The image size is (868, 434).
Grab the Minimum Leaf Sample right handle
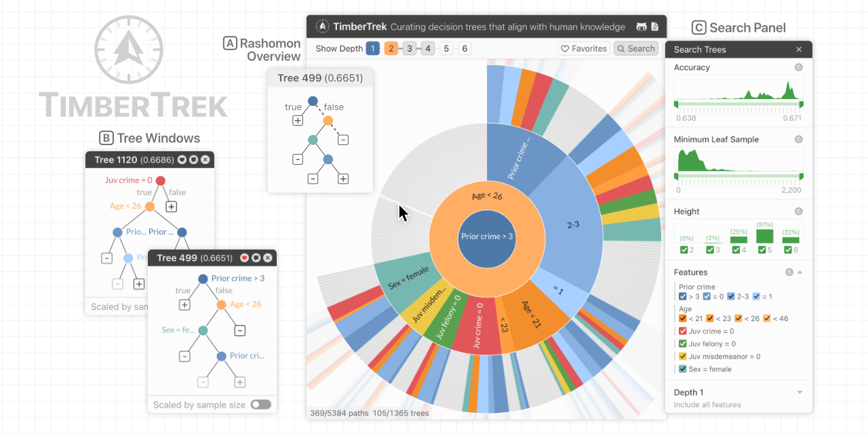point(802,176)
